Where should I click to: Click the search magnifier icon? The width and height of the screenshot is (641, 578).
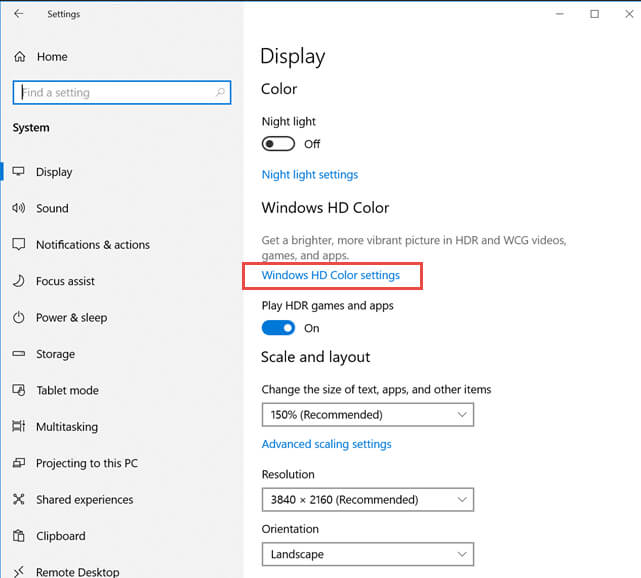pyautogui.click(x=220, y=92)
